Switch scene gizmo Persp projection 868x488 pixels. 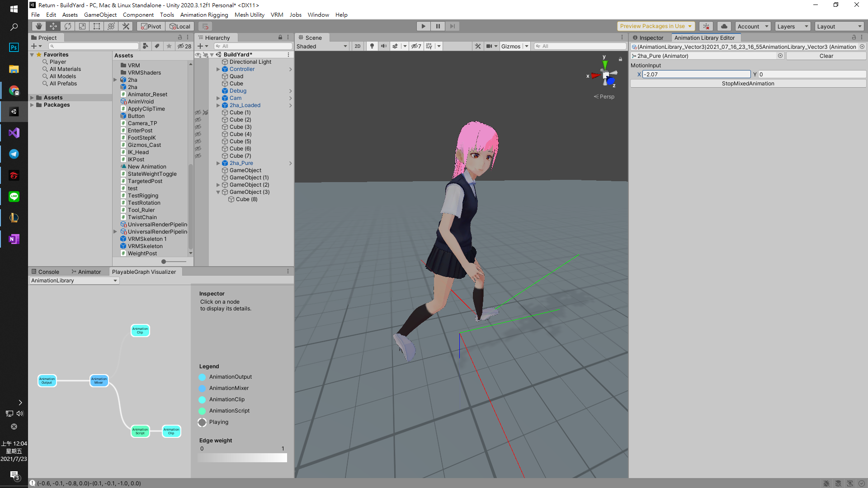coord(604,97)
